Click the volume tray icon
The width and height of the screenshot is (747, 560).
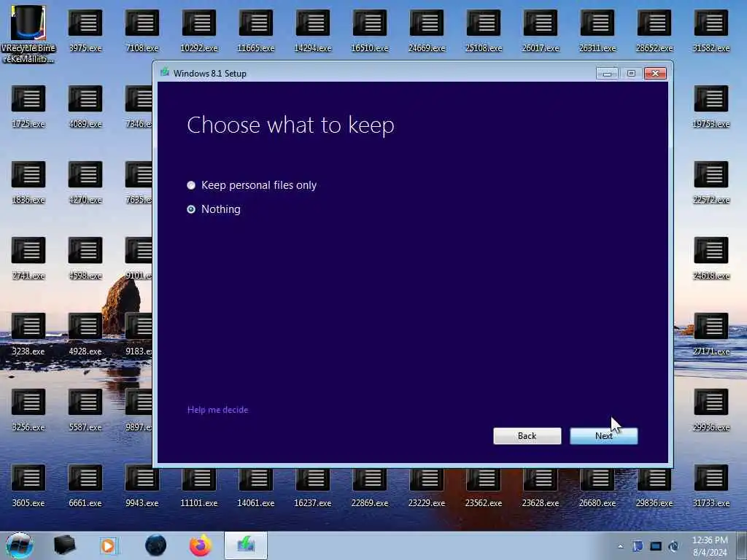coord(673,546)
